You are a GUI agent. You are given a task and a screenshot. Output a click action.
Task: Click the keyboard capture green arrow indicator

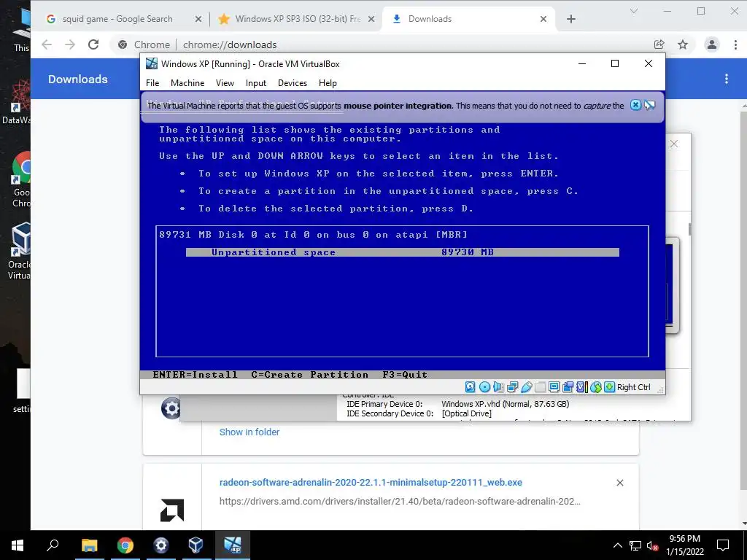[x=609, y=387]
